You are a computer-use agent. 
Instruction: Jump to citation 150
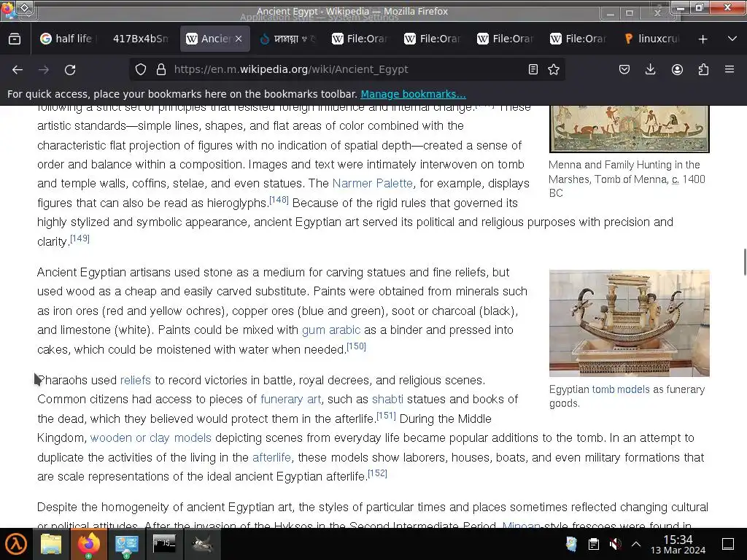(356, 346)
